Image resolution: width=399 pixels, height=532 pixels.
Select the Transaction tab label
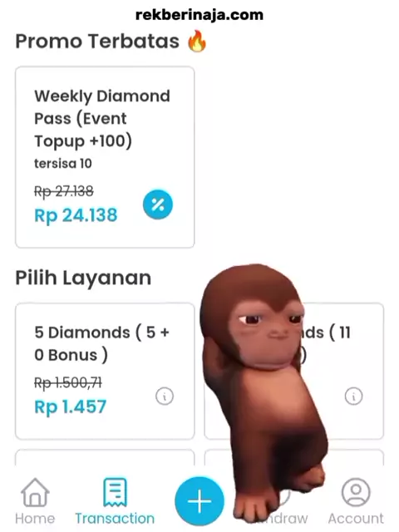pyautogui.click(x=115, y=519)
